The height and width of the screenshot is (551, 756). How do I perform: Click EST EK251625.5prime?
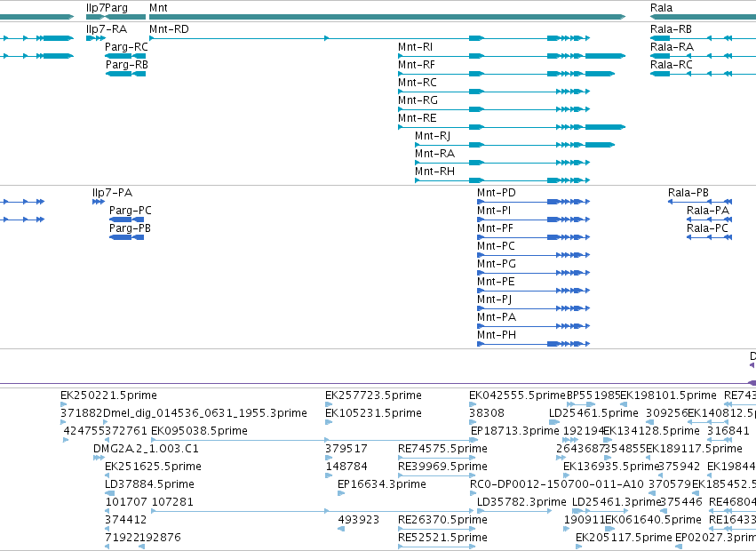coord(154,467)
